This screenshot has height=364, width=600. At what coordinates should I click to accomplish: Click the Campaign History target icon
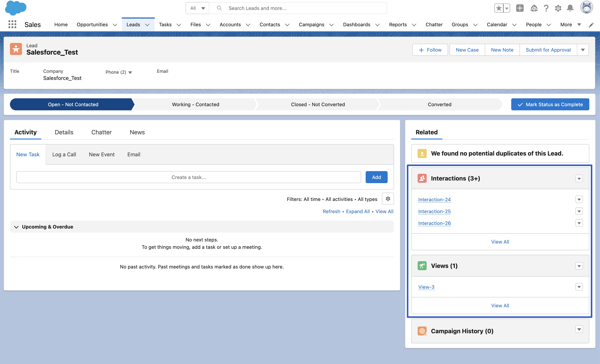(422, 331)
